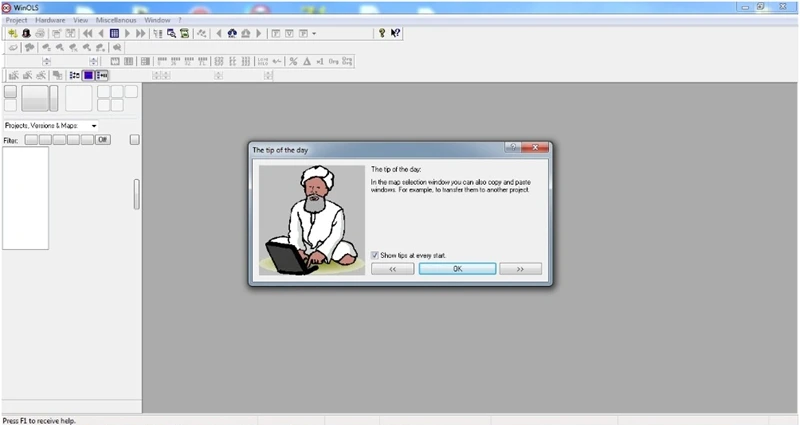Turn the Filter Off toggle button
The height and width of the screenshot is (425, 800).
[x=103, y=139]
